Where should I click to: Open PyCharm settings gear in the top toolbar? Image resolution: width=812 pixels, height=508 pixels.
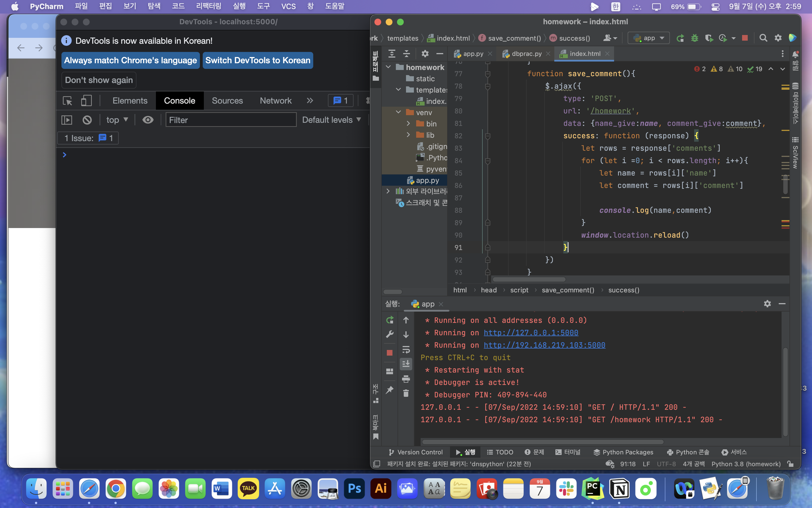coord(778,38)
